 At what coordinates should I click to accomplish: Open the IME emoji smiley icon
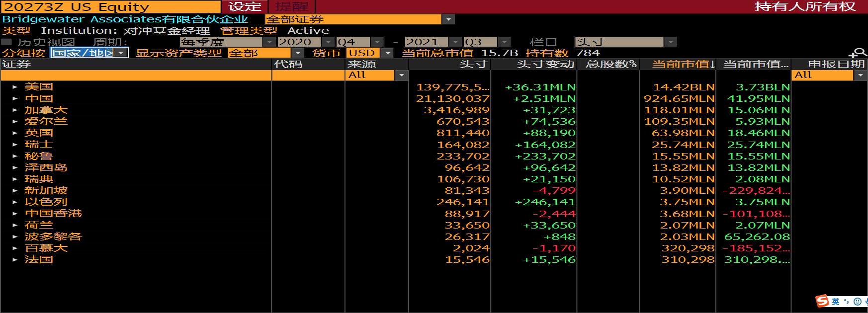point(857,302)
